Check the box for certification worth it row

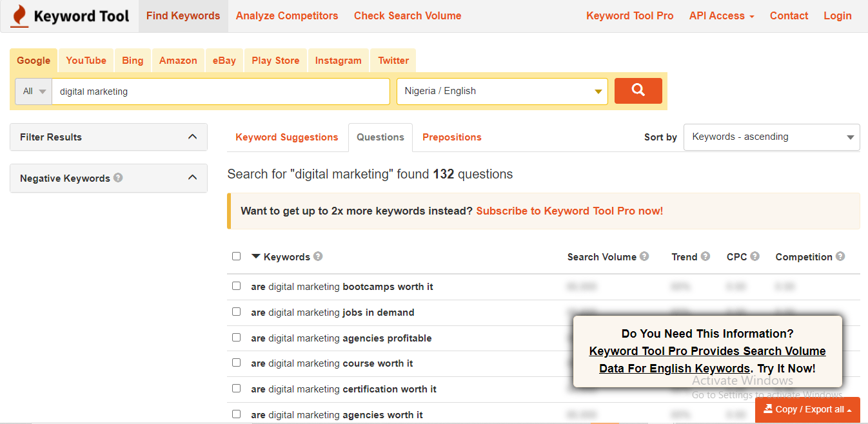coord(236,388)
